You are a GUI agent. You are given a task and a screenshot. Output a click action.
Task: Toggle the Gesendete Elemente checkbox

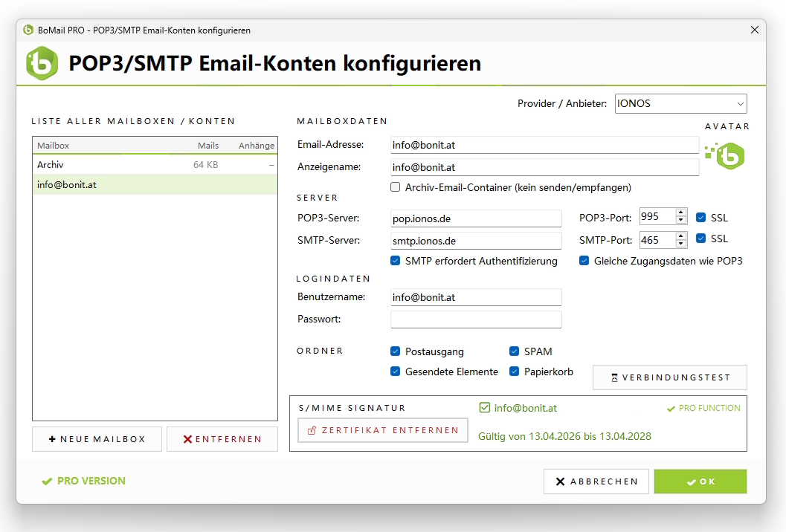(396, 372)
